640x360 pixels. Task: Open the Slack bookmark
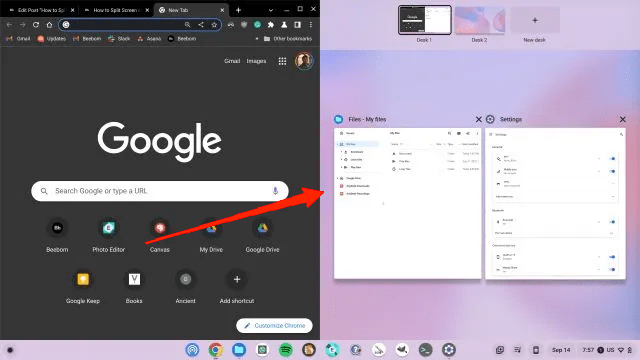[119, 39]
